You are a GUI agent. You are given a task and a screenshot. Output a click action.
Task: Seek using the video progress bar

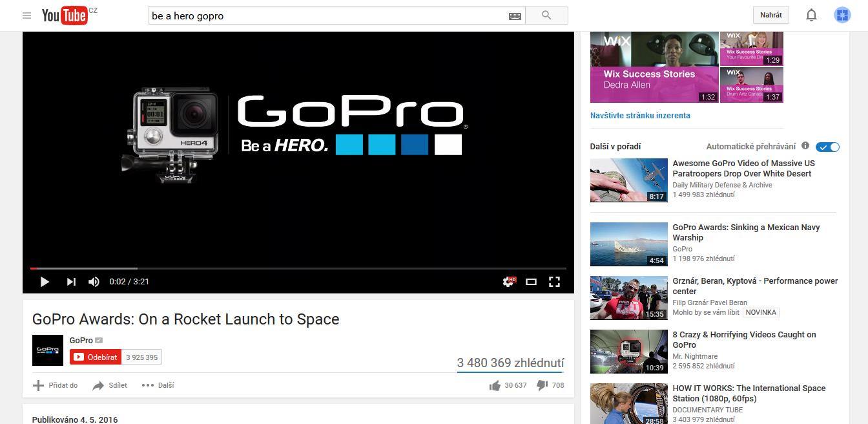298,268
